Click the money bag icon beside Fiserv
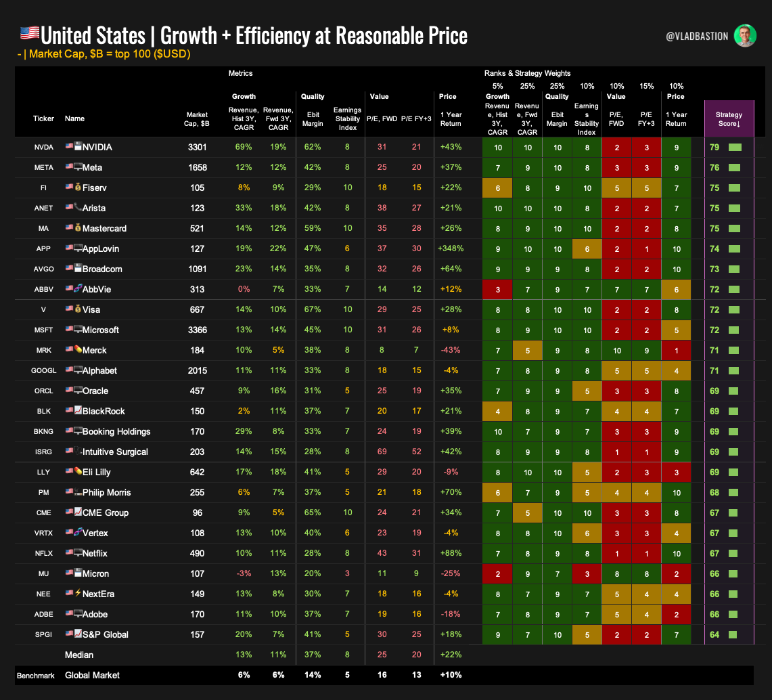772x700 pixels. pos(78,187)
